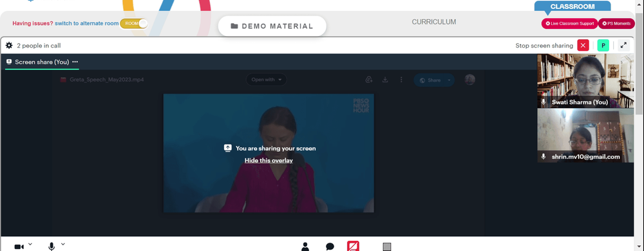Open the Open with dropdown
This screenshot has height=251, width=644.
pyautogui.click(x=267, y=80)
